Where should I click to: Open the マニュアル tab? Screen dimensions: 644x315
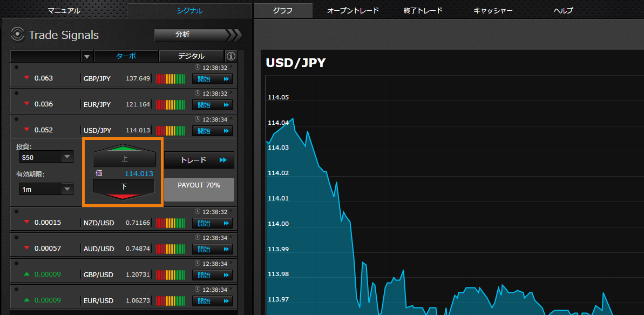[64, 11]
